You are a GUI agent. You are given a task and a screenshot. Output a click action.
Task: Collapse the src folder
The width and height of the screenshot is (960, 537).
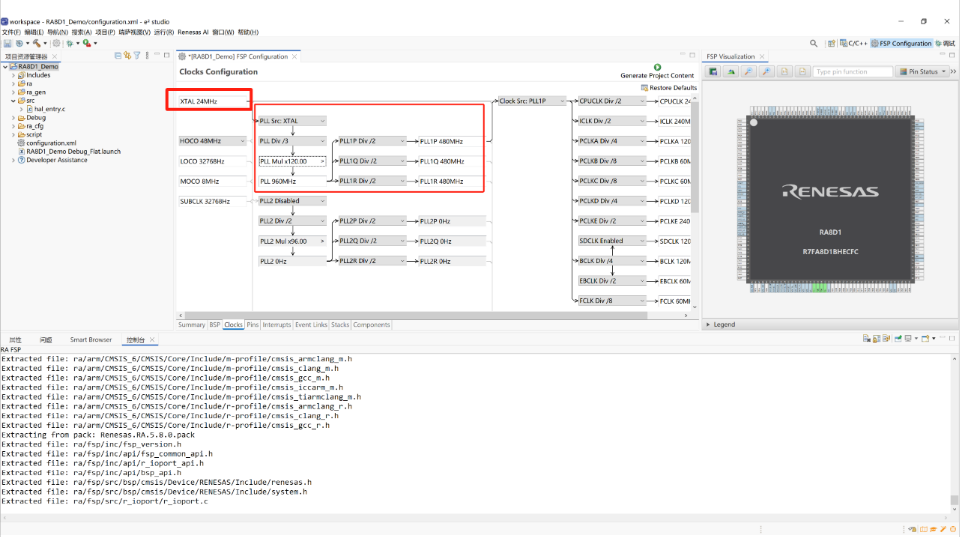13,101
